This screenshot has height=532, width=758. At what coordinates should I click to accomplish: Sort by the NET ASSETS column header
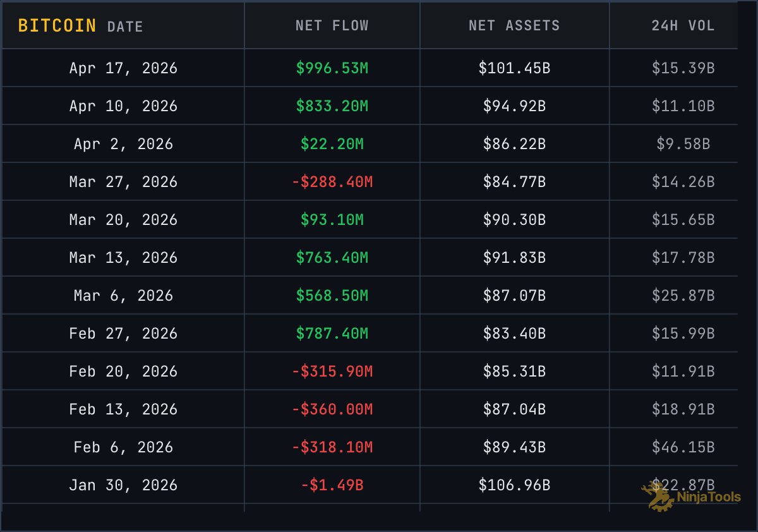514,26
